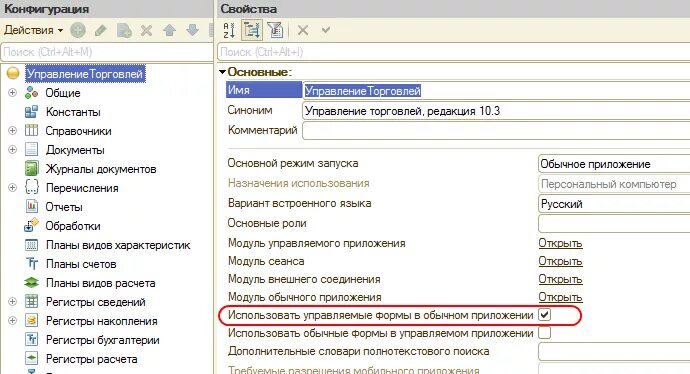
Task: Expand the Перечисления tree node
Action: pos(12,187)
